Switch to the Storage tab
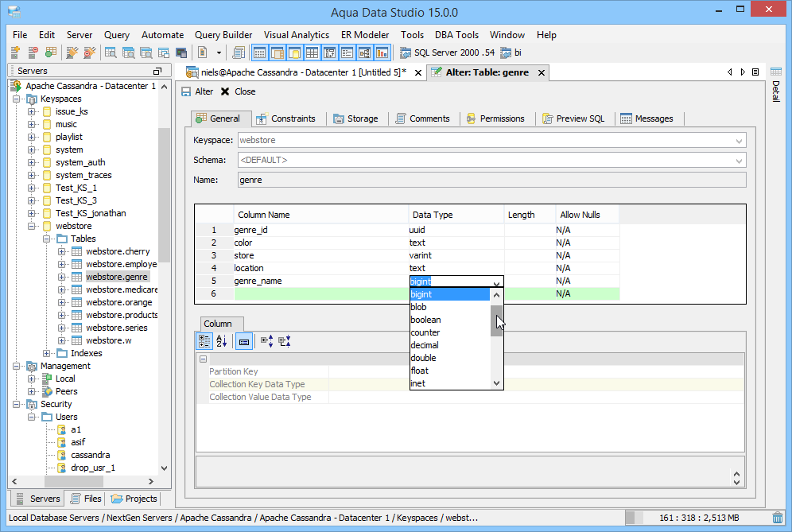This screenshot has width=792, height=532. pyautogui.click(x=355, y=118)
